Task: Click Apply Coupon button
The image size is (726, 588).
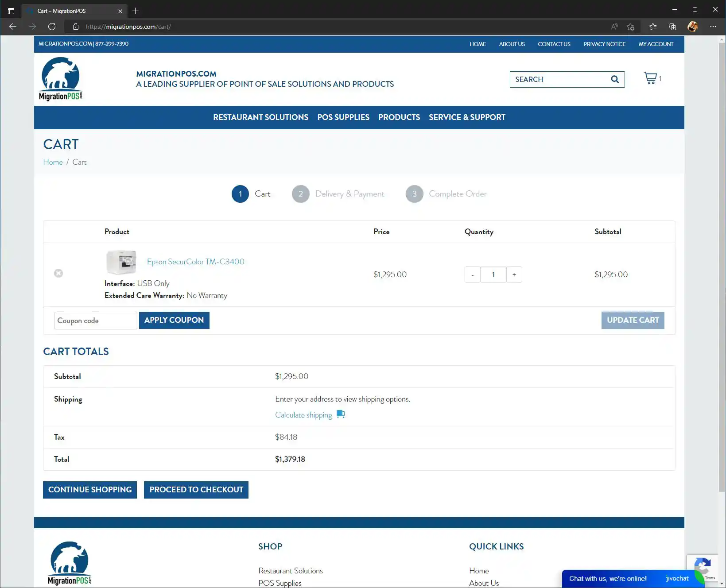Action: click(174, 320)
